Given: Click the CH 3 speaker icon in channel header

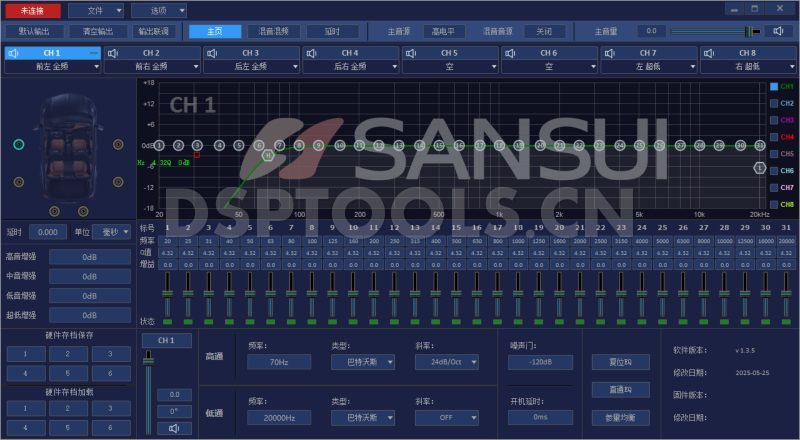Looking at the screenshot, I should click(212, 53).
